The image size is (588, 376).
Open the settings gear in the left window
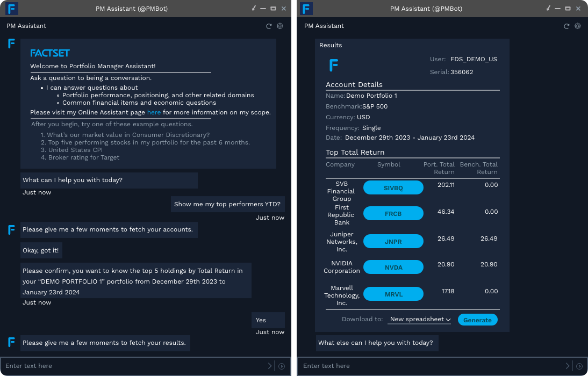tap(279, 26)
